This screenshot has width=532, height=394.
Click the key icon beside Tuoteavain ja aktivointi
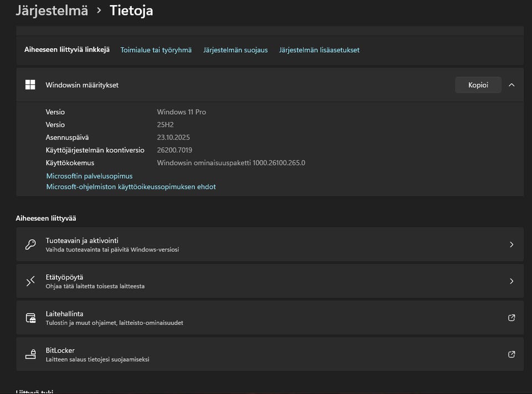tap(30, 244)
